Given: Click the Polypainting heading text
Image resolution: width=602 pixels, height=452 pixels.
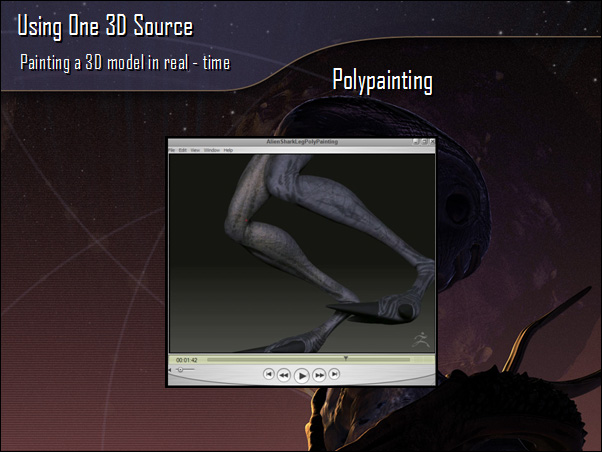Looking at the screenshot, I should [382, 81].
